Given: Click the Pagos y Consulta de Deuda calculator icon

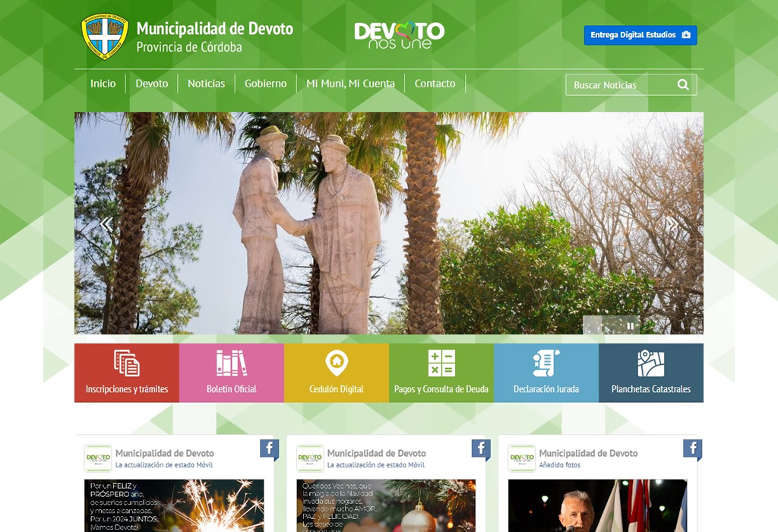Looking at the screenshot, I should (x=441, y=363).
